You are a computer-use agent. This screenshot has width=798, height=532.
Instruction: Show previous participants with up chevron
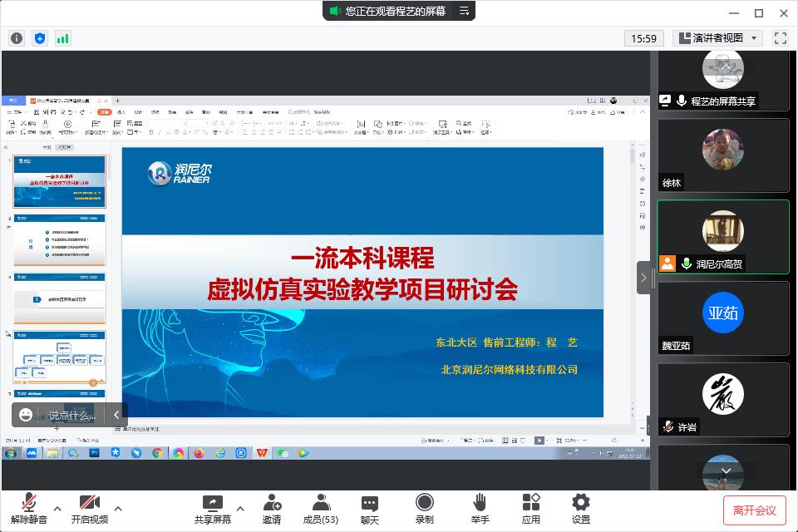pos(725,66)
